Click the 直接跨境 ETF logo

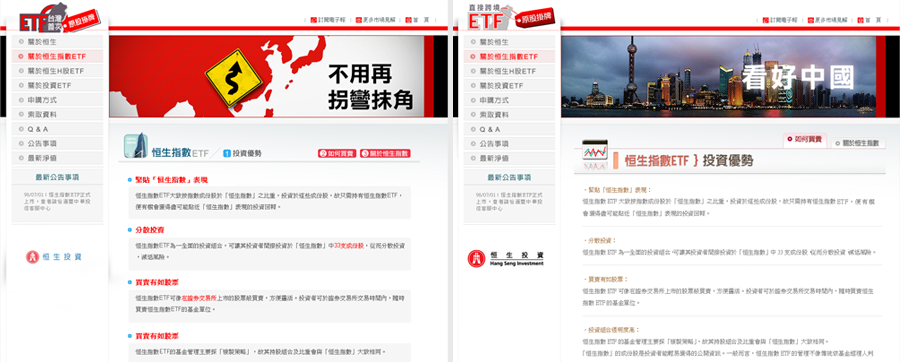[510, 18]
